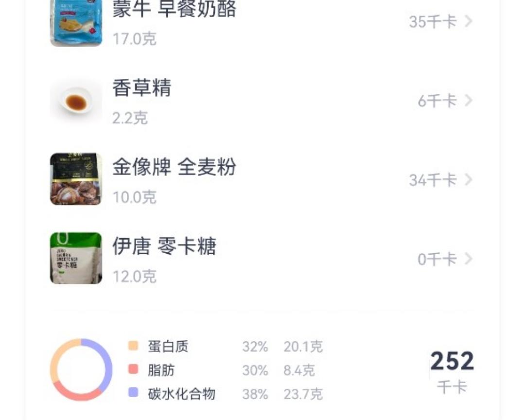This screenshot has height=420, width=525.
Task: Tap the 34千卡 calorie value
Action: 433,180
